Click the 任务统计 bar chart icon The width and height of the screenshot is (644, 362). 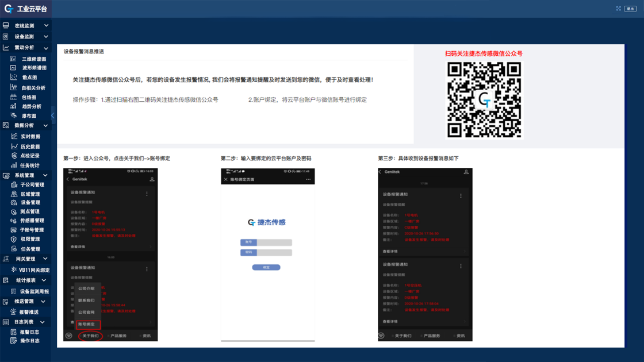(x=14, y=165)
